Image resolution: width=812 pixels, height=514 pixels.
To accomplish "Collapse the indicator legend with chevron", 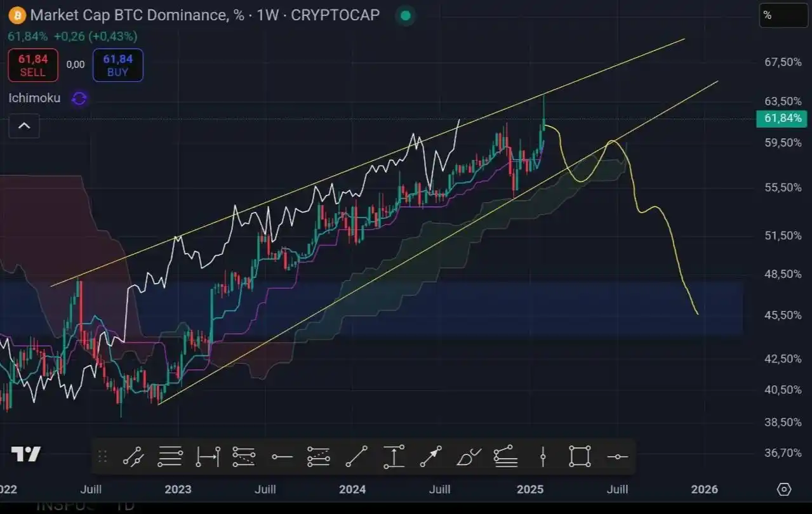I will click(x=24, y=126).
